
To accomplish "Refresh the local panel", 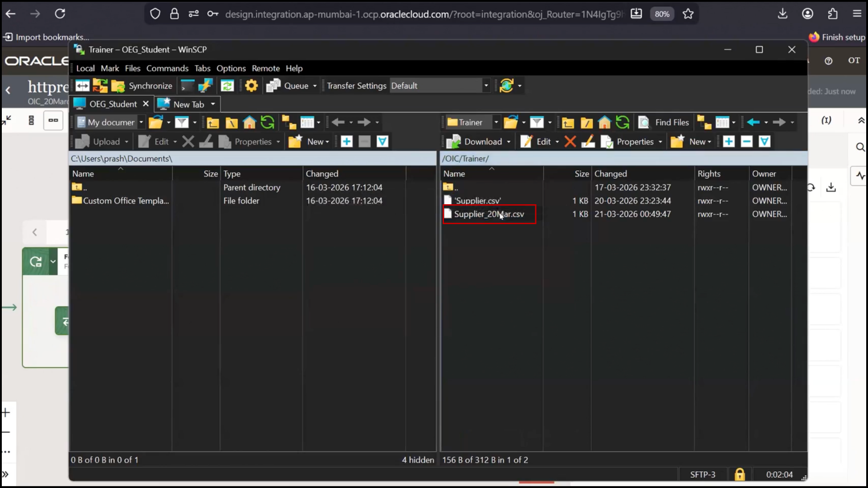I will pos(268,122).
